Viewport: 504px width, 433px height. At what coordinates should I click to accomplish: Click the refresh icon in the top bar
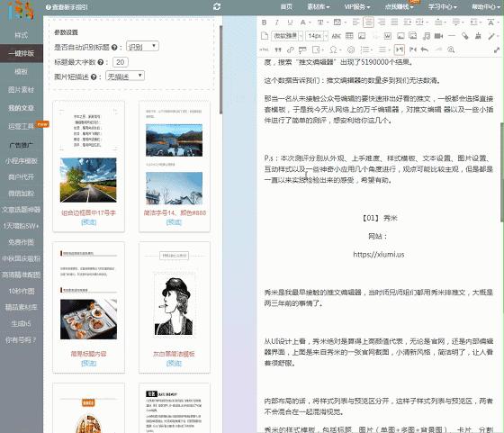point(217,6)
